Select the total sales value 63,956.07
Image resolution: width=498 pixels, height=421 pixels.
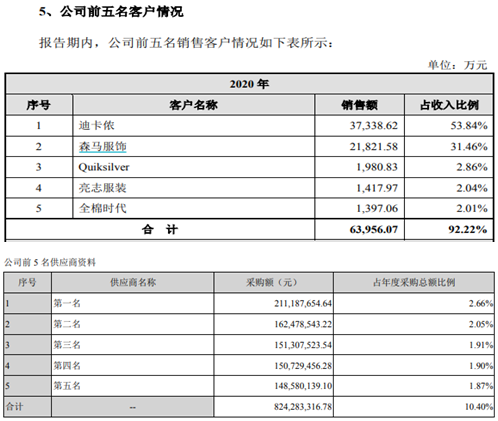tap(374, 229)
